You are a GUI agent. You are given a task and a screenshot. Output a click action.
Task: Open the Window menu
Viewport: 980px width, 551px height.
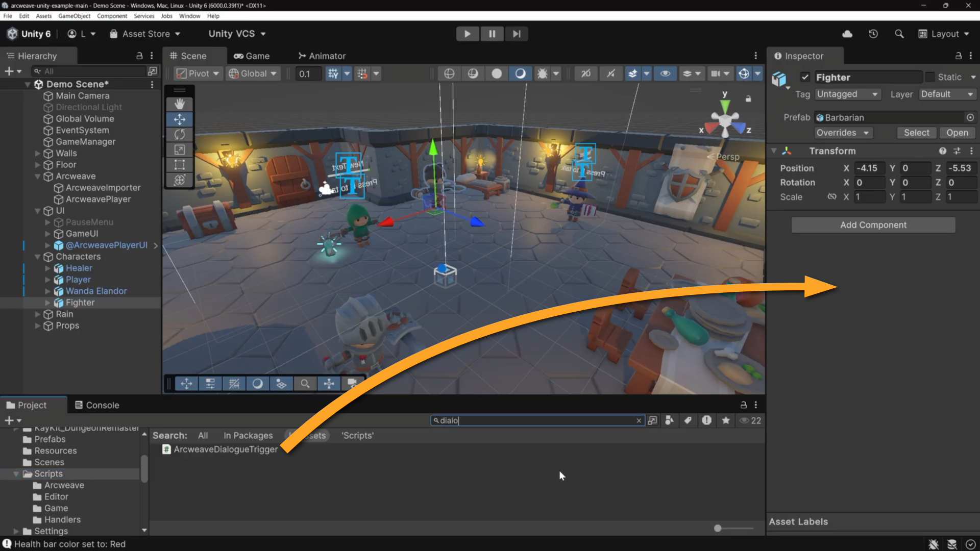189,16
